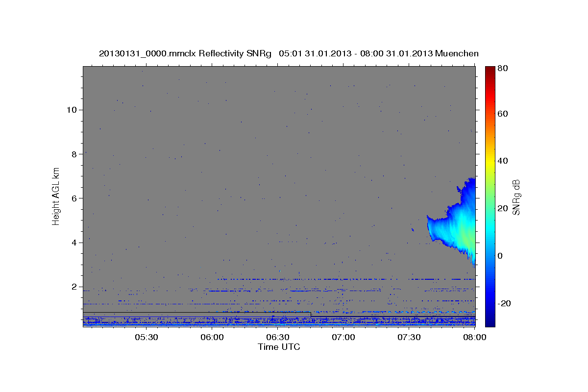Click the 06:00 time tick label
Image resolution: width=588 pixels, height=392 pixels.
(x=212, y=338)
